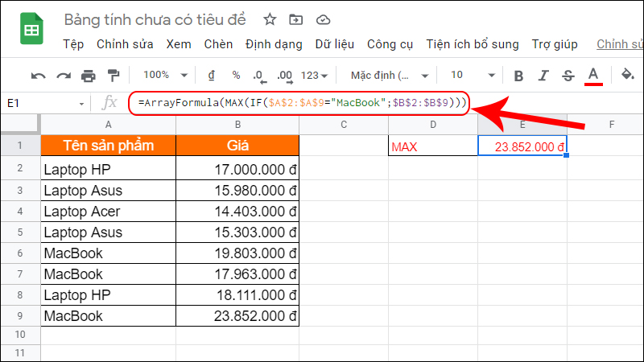Click the 123 number format button
The width and height of the screenshot is (644, 362).
coord(314,75)
